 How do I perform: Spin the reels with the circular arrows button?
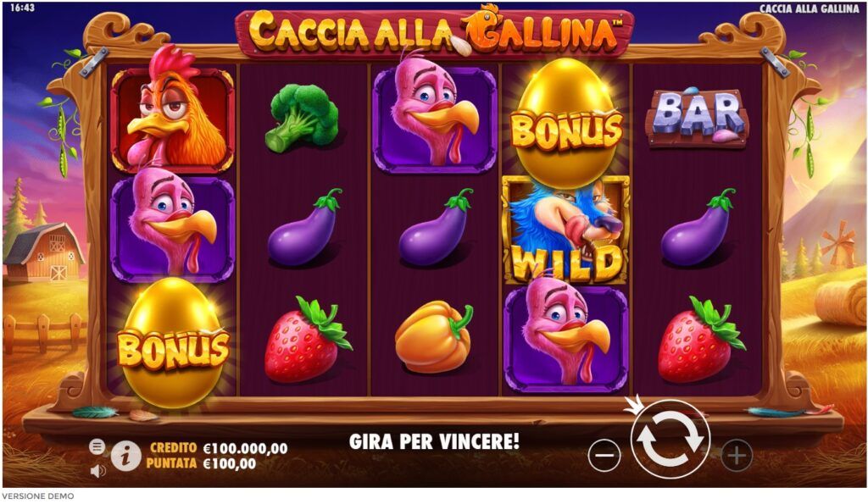tap(670, 439)
